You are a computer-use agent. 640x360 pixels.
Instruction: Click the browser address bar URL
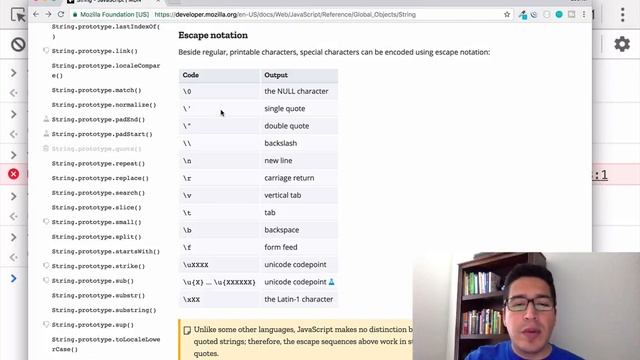point(285,14)
